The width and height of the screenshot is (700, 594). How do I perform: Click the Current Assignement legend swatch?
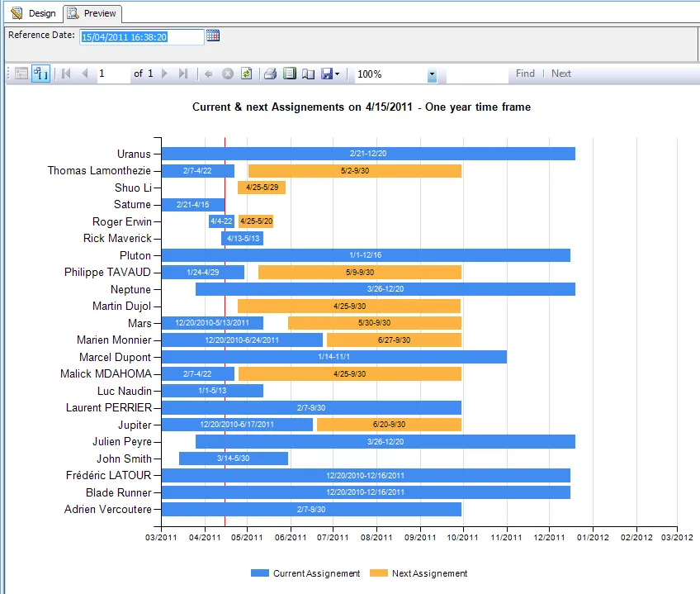pos(259,573)
